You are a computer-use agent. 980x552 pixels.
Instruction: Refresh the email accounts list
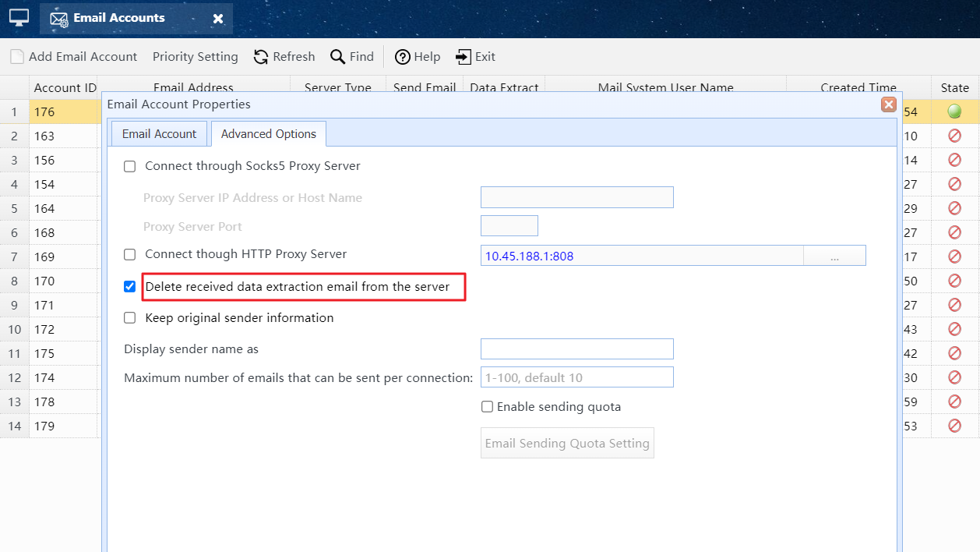(284, 57)
